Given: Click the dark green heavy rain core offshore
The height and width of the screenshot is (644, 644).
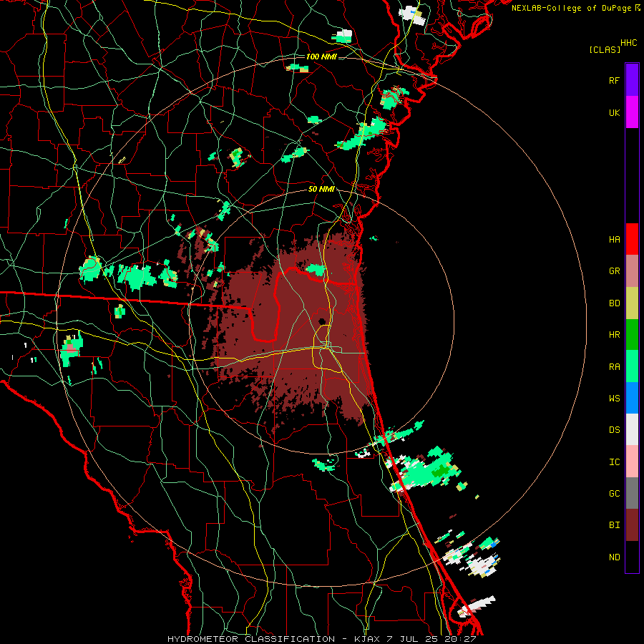Looking at the screenshot, I should click(441, 471).
